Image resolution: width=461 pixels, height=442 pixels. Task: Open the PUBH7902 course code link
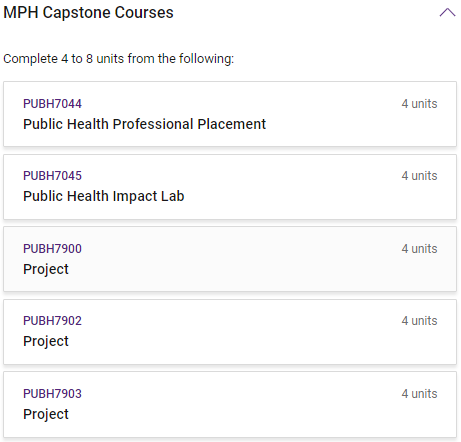[52, 321]
